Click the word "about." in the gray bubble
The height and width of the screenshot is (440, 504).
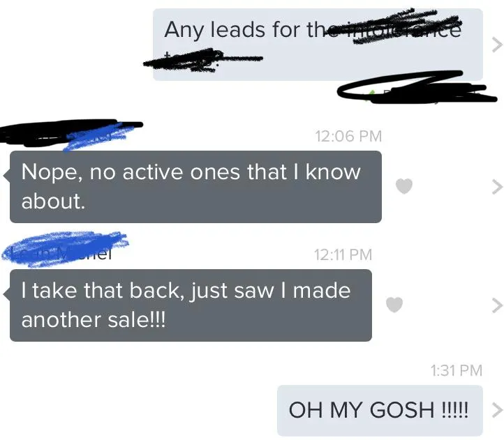click(x=53, y=202)
